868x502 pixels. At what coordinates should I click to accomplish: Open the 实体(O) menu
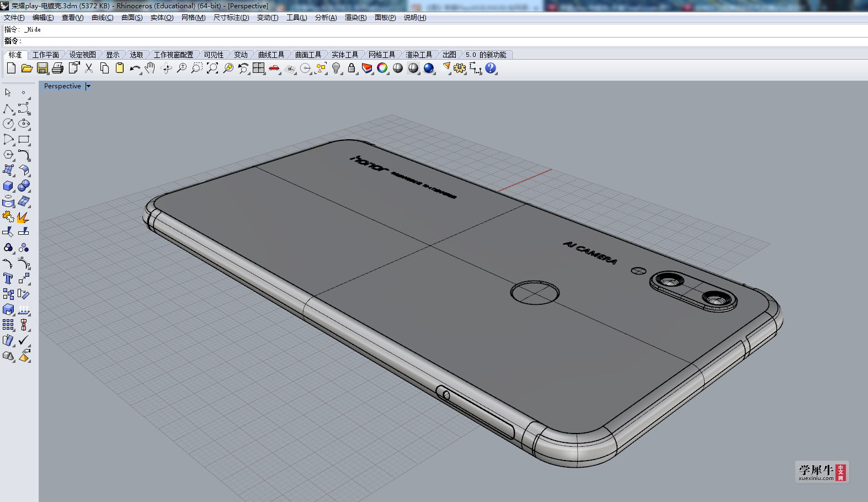[162, 18]
